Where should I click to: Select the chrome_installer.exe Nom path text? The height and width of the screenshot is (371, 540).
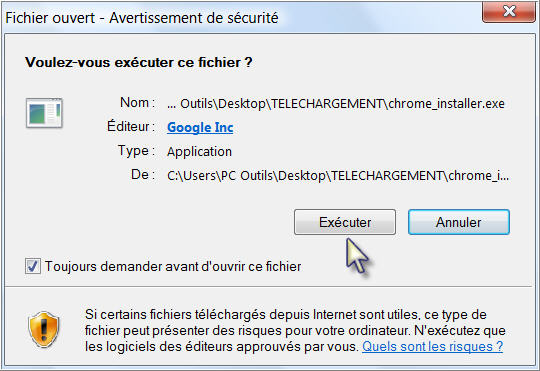point(336,103)
